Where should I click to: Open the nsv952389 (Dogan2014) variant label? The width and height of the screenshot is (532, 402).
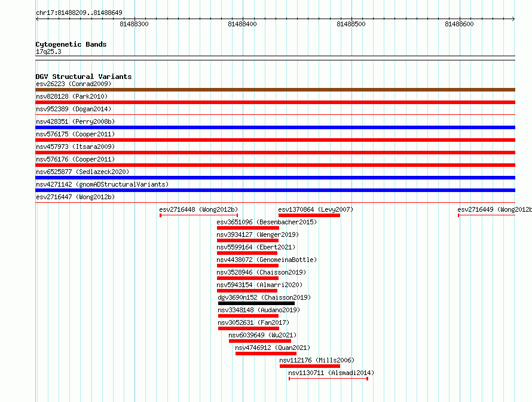pyautogui.click(x=74, y=109)
